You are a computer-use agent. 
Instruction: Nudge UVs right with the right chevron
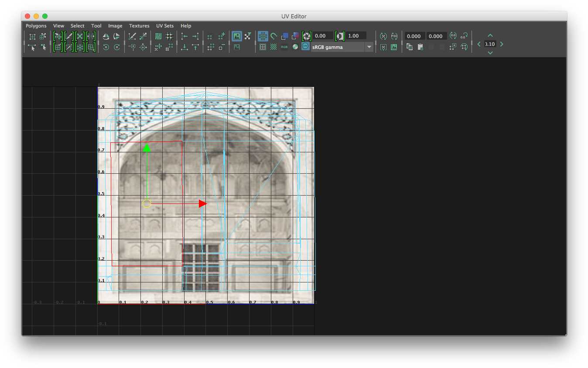click(502, 44)
